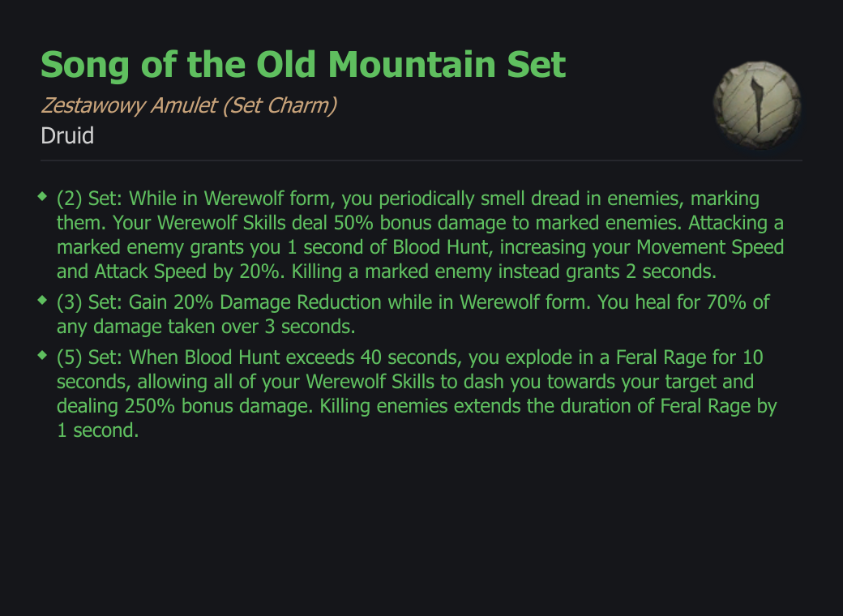Click the diamond bullet before the (5) Set bonus
The height and width of the screenshot is (616, 843).
tap(42, 355)
